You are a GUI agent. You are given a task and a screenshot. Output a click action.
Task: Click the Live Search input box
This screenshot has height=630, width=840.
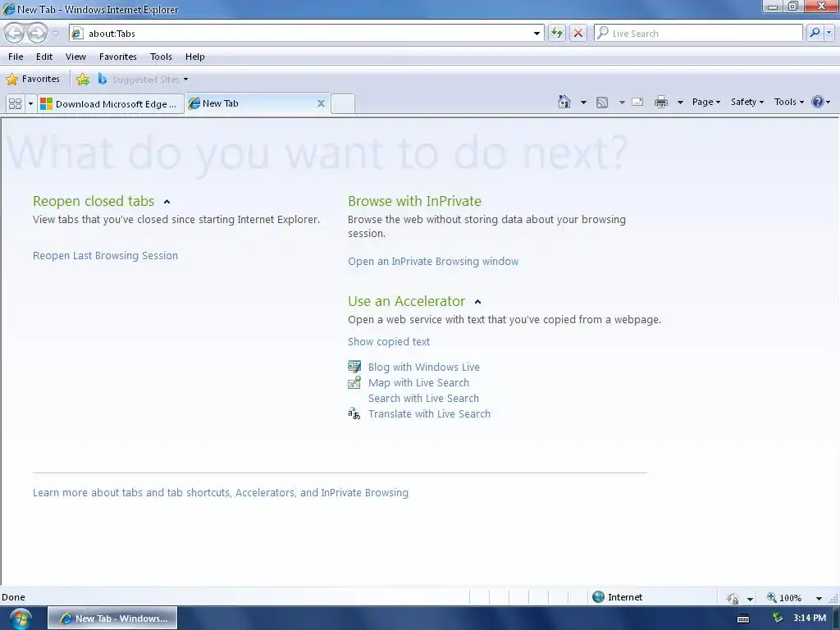[x=699, y=33]
